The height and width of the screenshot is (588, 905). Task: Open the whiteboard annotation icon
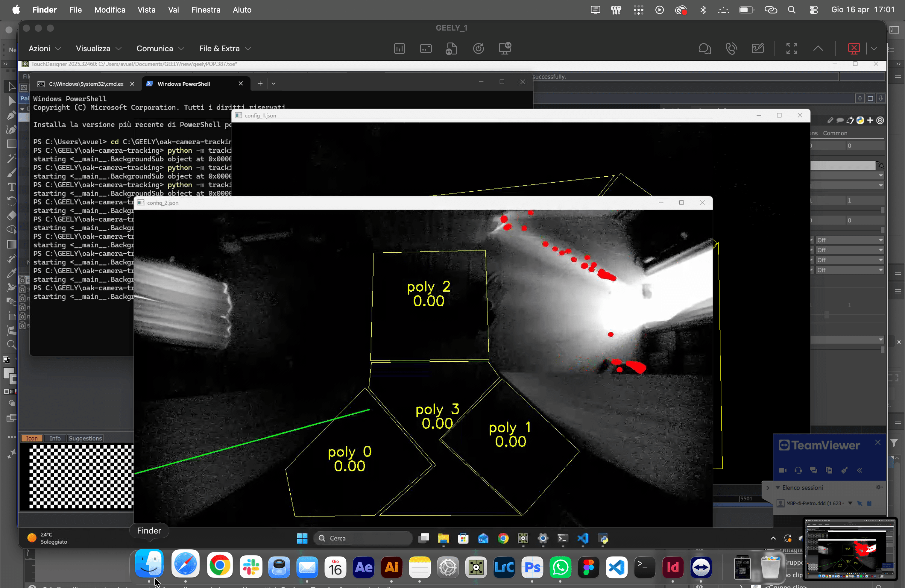pos(757,49)
